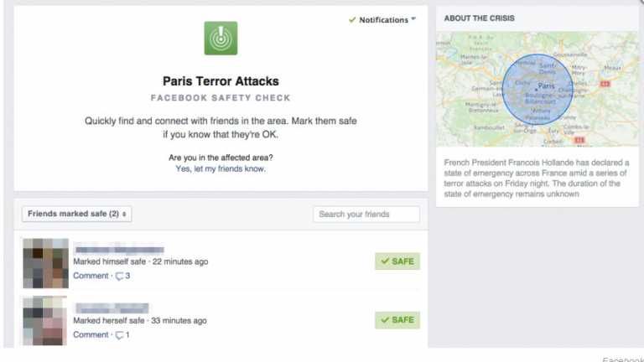This screenshot has width=644, height=362.
Task: Toggle SAFE button for second friend
Action: [x=397, y=320]
